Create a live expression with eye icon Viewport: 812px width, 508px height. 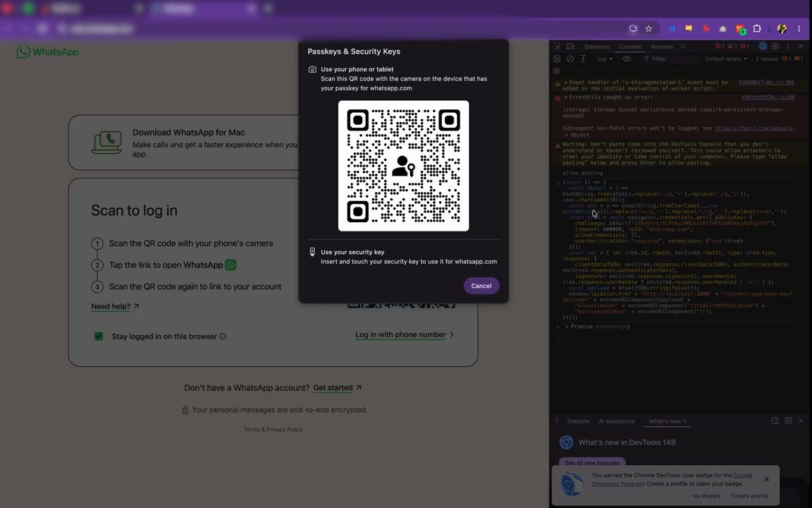point(626,59)
